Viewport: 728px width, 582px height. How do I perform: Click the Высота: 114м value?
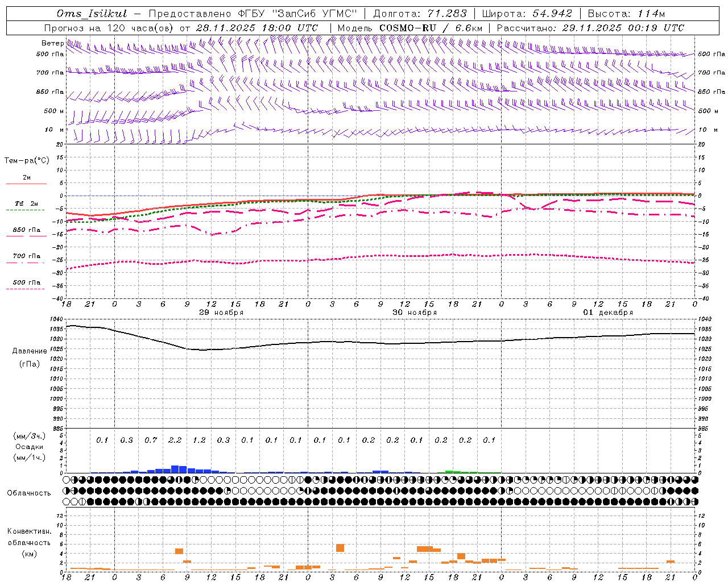pyautogui.click(x=626, y=14)
